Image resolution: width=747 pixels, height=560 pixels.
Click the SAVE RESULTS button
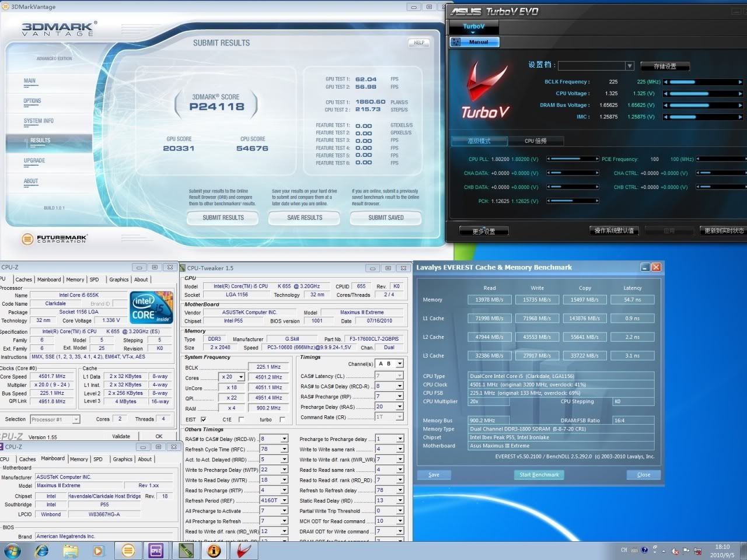(x=305, y=218)
